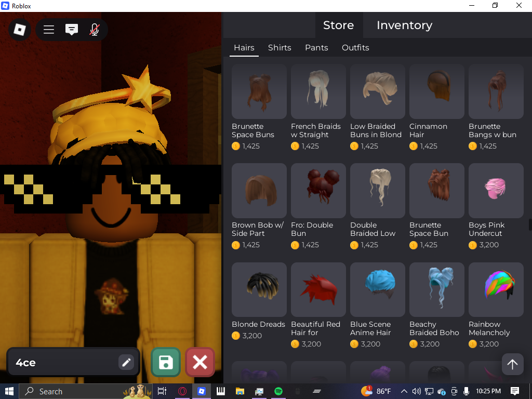Click the taskbar Search box

tap(86, 391)
